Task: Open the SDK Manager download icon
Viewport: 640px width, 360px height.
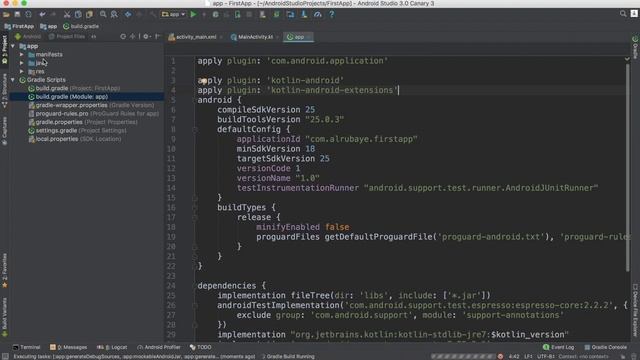Action: pos(304,14)
